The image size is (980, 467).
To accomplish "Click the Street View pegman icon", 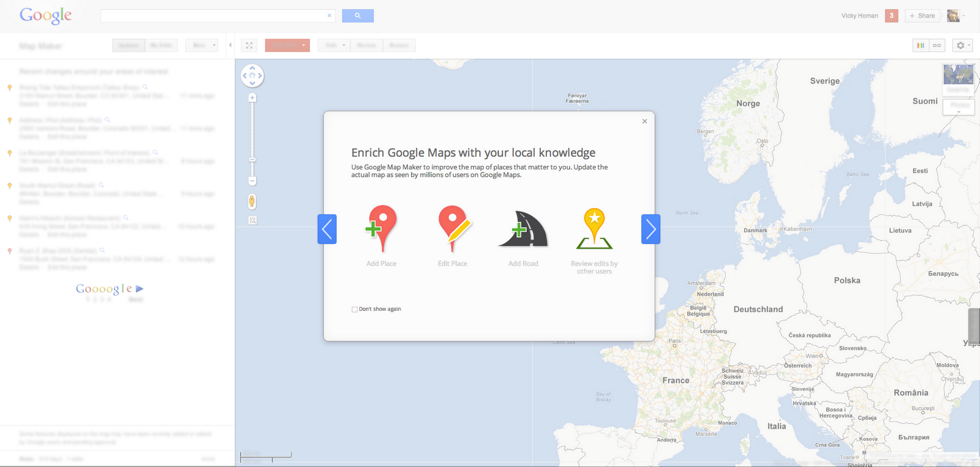I will (252, 201).
